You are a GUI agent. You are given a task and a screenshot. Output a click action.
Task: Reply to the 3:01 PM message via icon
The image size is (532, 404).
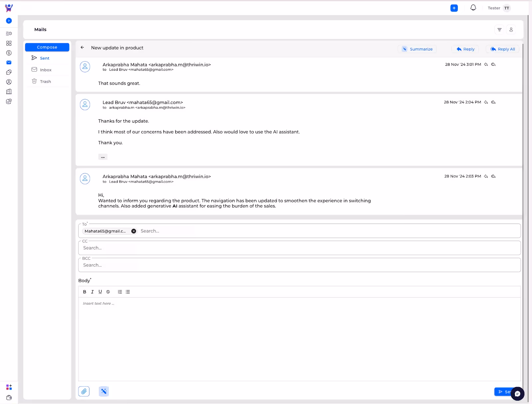click(x=486, y=64)
